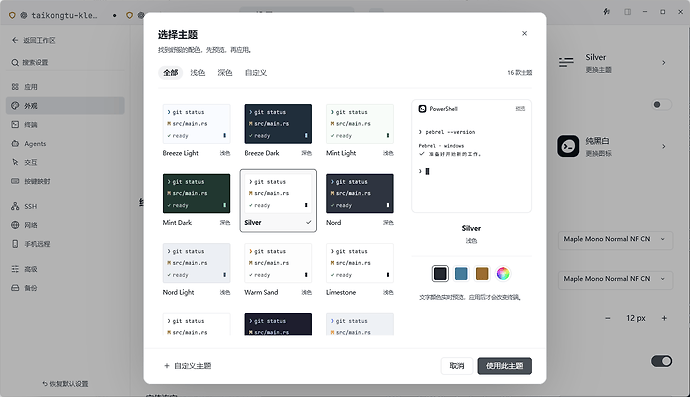690x397 pixels.
Task: Click 恢复默认设置 to restore defaults
Action: [65, 384]
